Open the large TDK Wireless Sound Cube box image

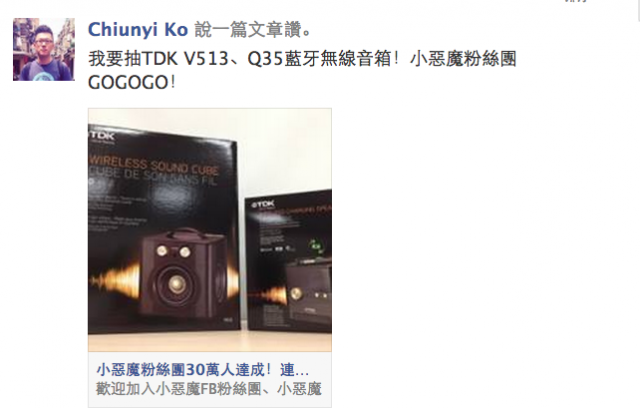pyautogui.click(x=163, y=228)
